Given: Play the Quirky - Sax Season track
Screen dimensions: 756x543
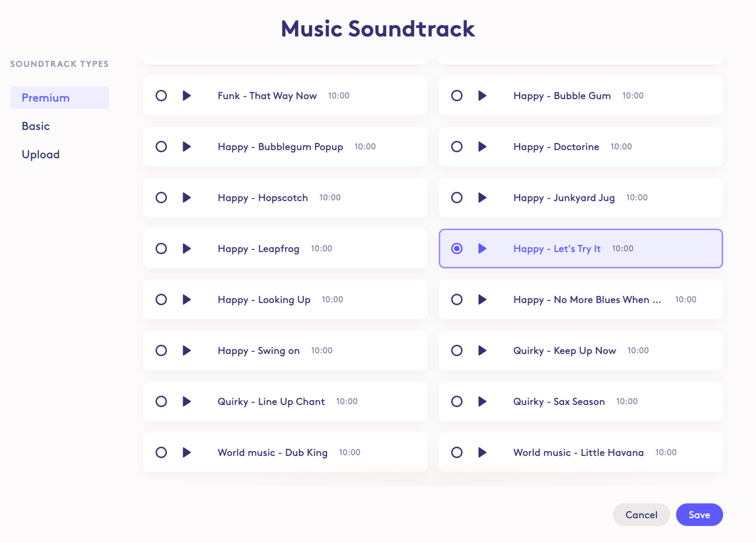Looking at the screenshot, I should pos(482,402).
